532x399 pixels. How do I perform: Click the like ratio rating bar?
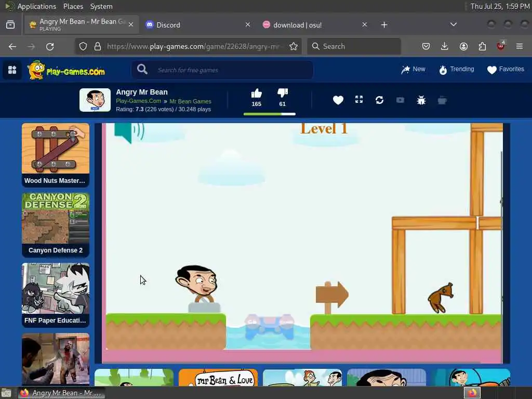[270, 114]
